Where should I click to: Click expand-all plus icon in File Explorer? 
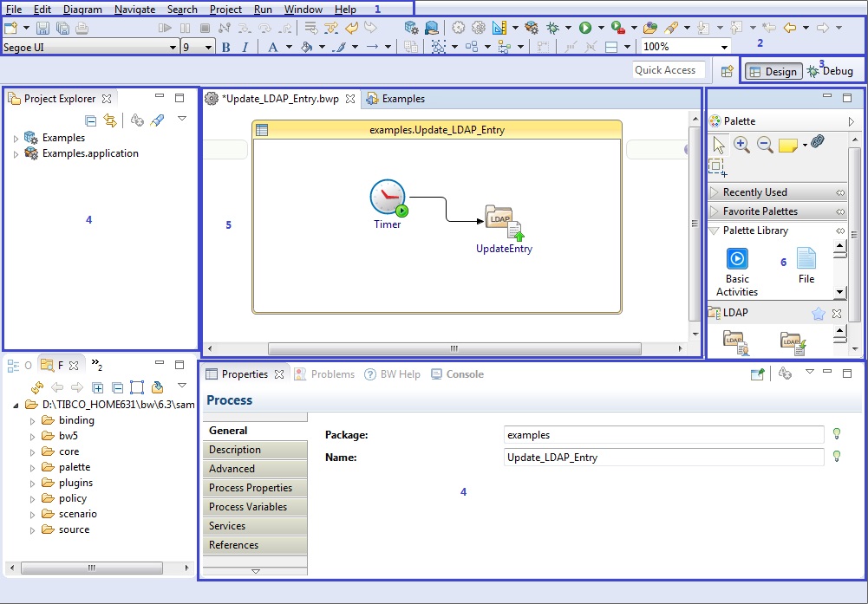click(x=97, y=387)
